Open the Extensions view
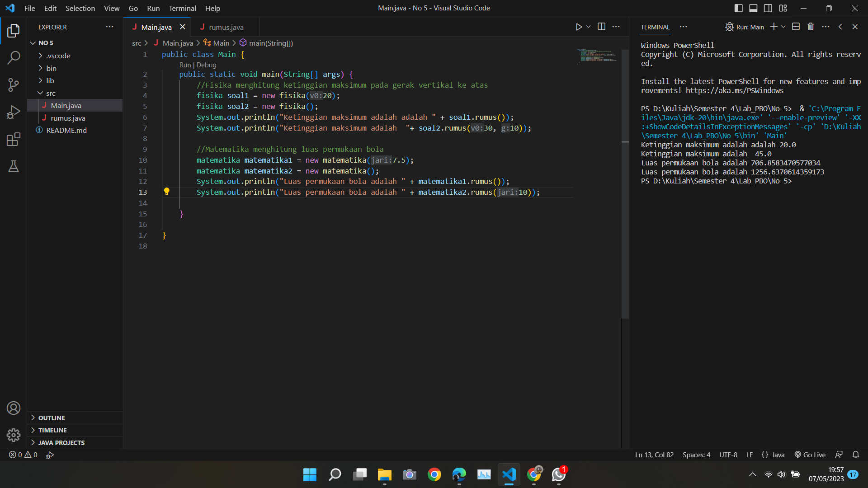 (14, 139)
